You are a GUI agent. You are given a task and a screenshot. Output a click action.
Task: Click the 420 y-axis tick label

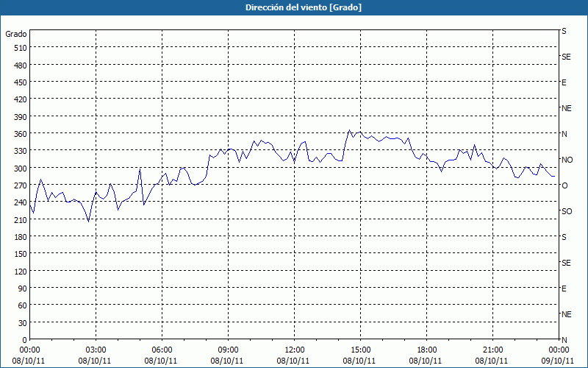pos(21,99)
